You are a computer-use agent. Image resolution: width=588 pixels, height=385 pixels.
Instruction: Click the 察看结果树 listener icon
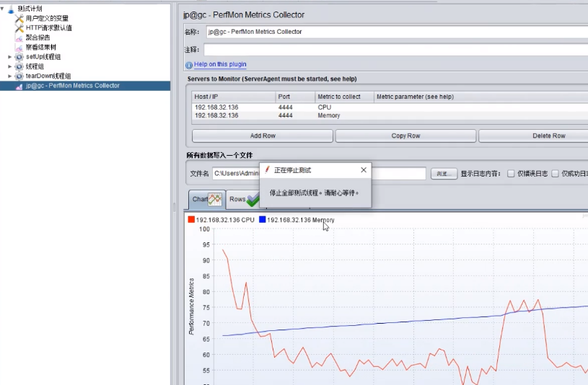[19, 48]
